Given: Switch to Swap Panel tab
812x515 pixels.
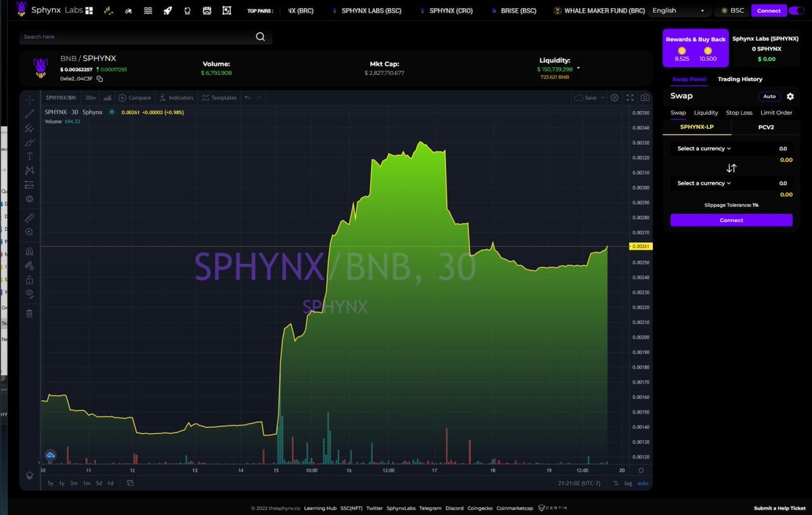Looking at the screenshot, I should 689,79.
